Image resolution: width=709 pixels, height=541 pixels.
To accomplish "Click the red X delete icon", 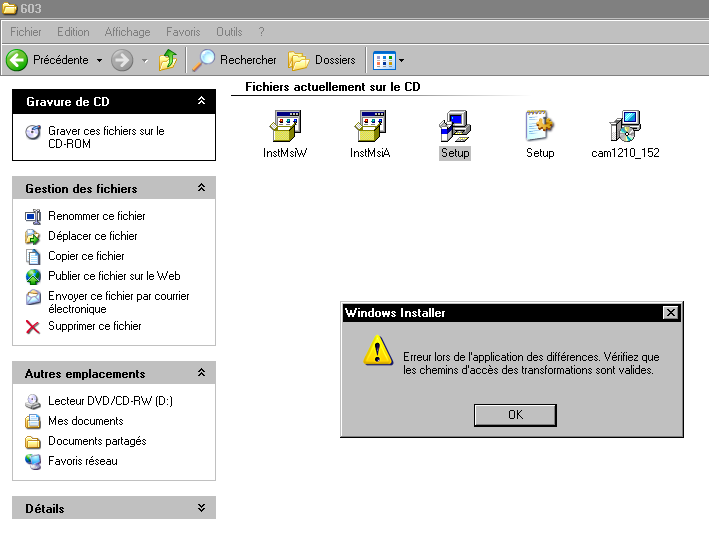I will click(x=33, y=327).
